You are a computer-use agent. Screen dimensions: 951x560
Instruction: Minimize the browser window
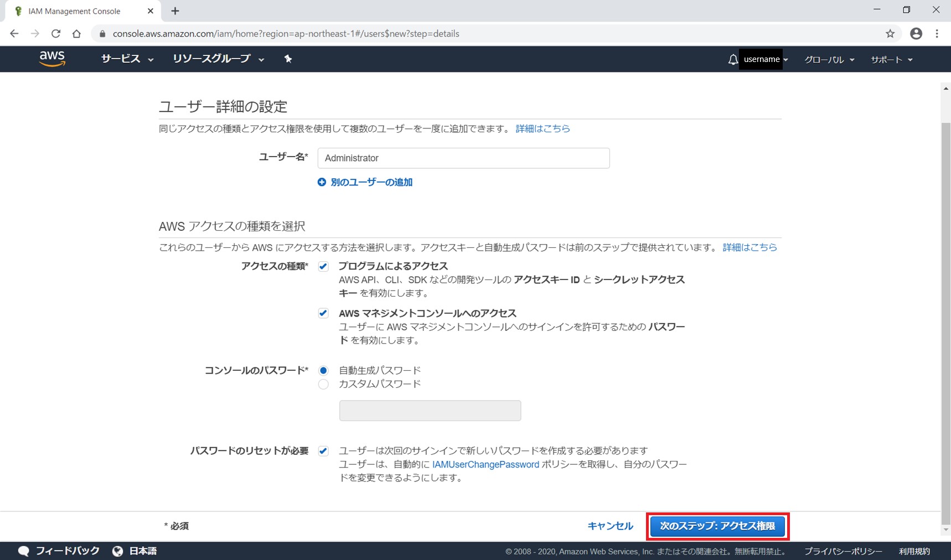(x=877, y=10)
